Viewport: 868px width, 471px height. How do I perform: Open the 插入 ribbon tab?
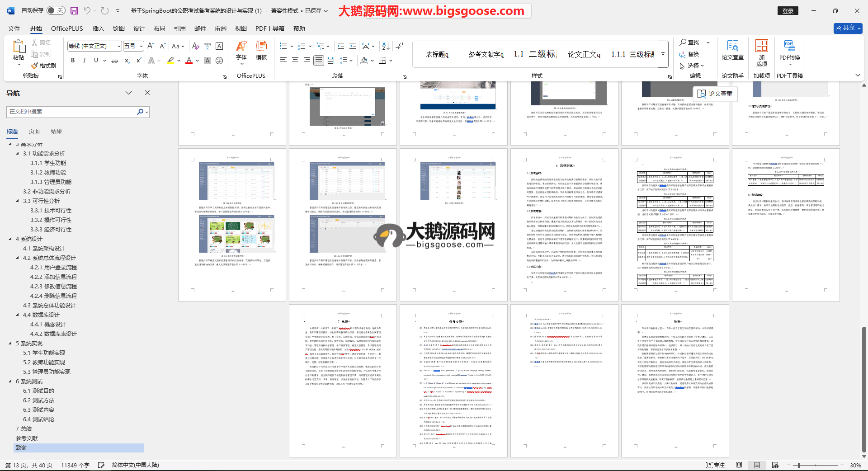(x=98, y=28)
